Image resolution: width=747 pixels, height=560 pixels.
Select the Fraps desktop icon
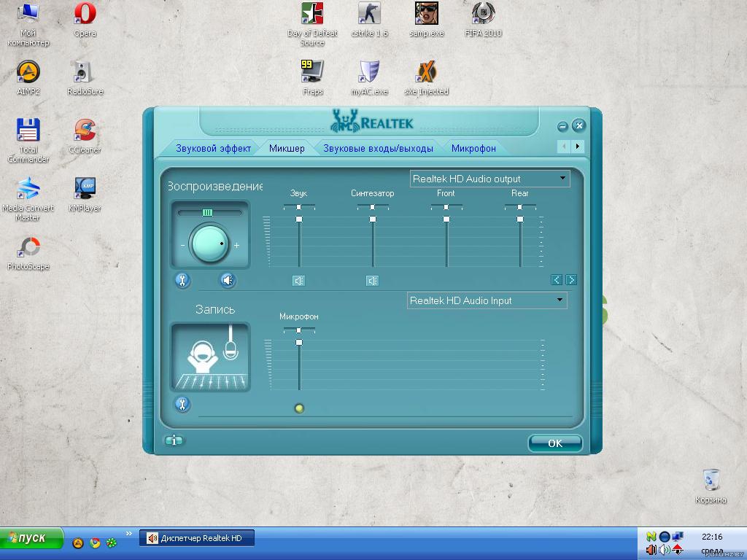(x=312, y=77)
